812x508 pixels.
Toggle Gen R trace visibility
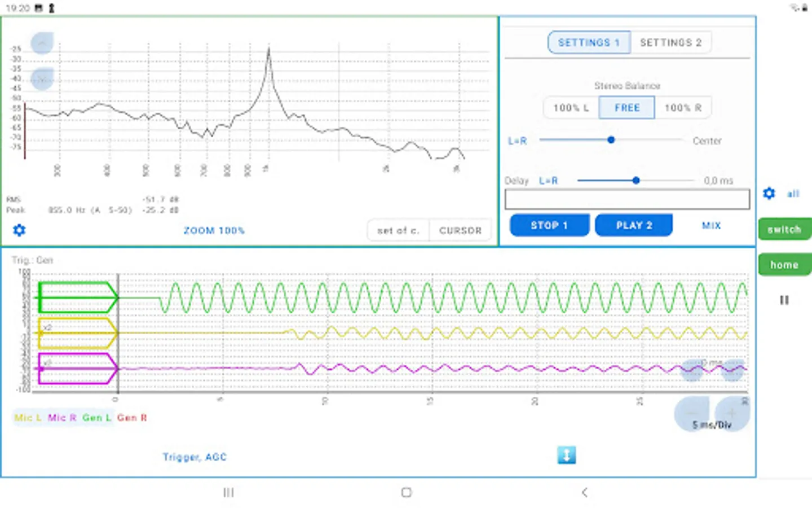(x=132, y=418)
